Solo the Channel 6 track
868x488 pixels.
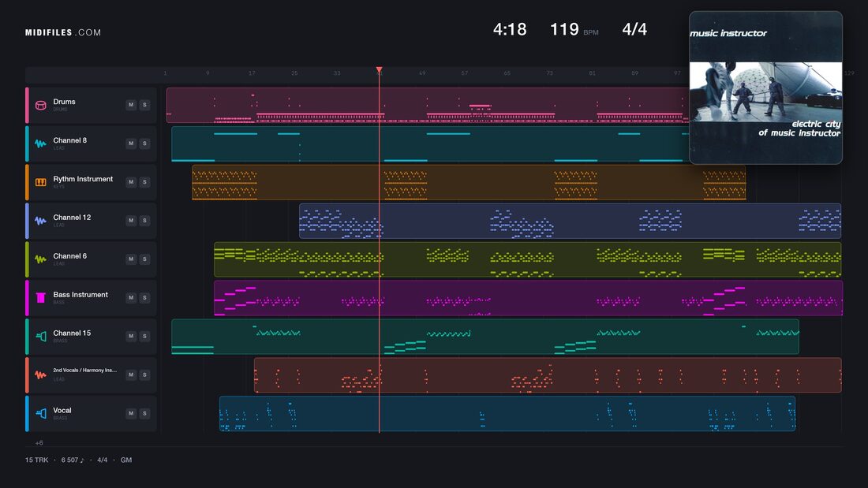pyautogui.click(x=144, y=259)
